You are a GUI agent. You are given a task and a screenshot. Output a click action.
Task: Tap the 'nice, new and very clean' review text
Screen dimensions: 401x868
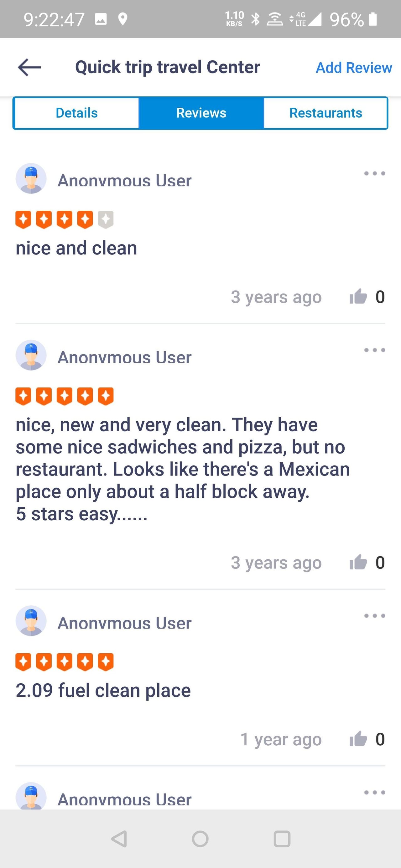[x=183, y=469]
